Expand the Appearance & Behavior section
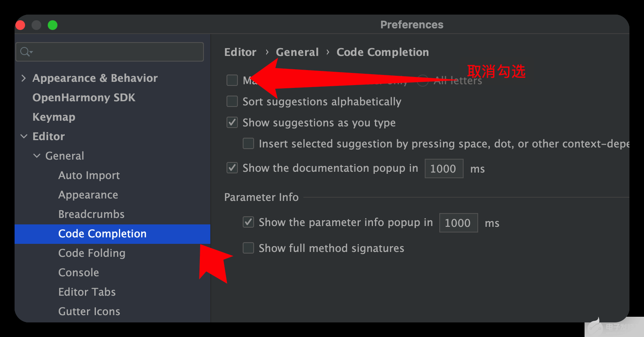Viewport: 644px width, 337px height. coord(23,78)
